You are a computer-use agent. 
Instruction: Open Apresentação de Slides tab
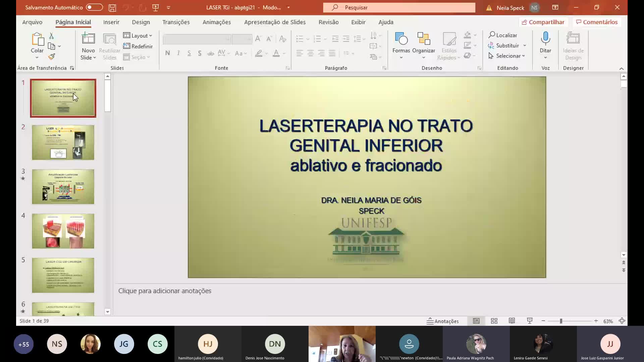pos(275,22)
